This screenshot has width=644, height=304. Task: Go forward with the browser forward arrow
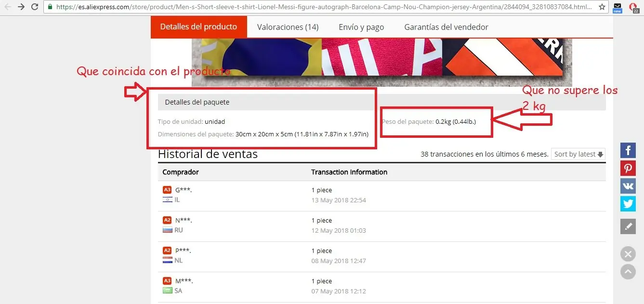coord(21,7)
